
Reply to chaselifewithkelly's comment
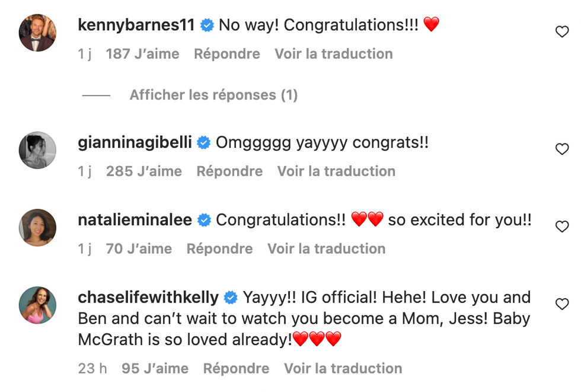(236, 368)
